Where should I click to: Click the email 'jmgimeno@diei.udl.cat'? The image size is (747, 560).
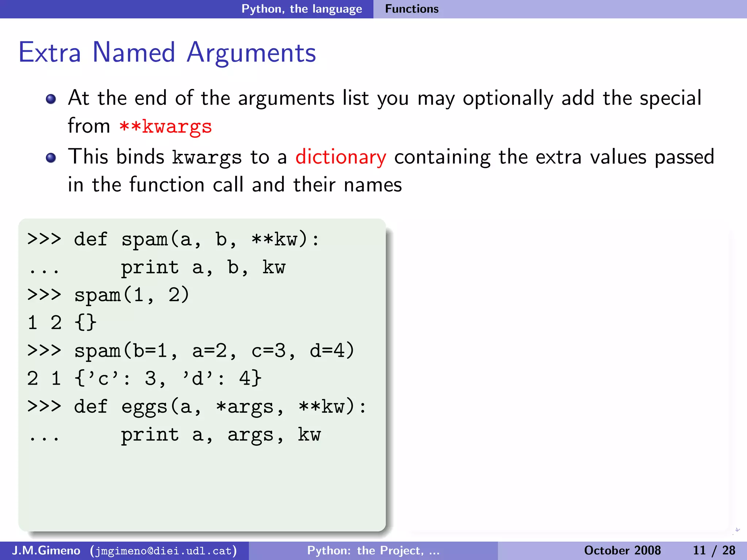(x=163, y=551)
